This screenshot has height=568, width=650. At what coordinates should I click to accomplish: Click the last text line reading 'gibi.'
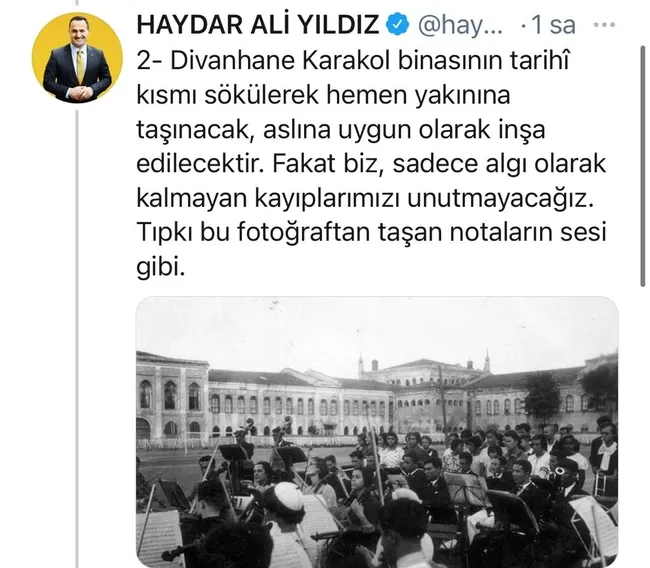(160, 267)
